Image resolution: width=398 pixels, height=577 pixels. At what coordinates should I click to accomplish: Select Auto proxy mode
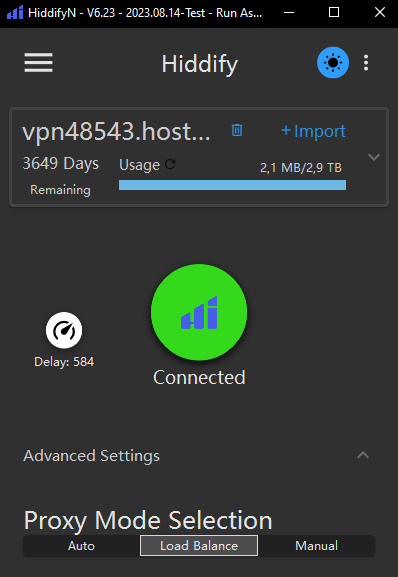(81, 545)
